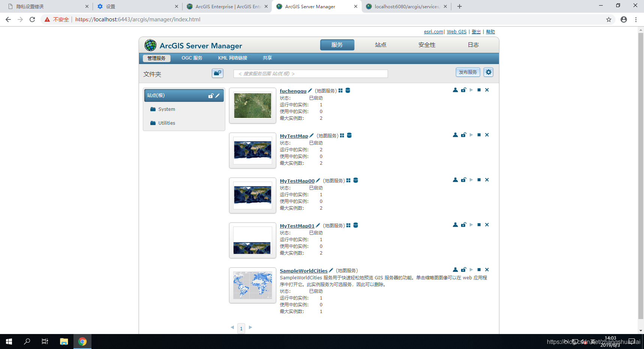Viewport: 644px width, 349px height.
Task: Switch to the 站点 main tab
Action: click(x=380, y=45)
